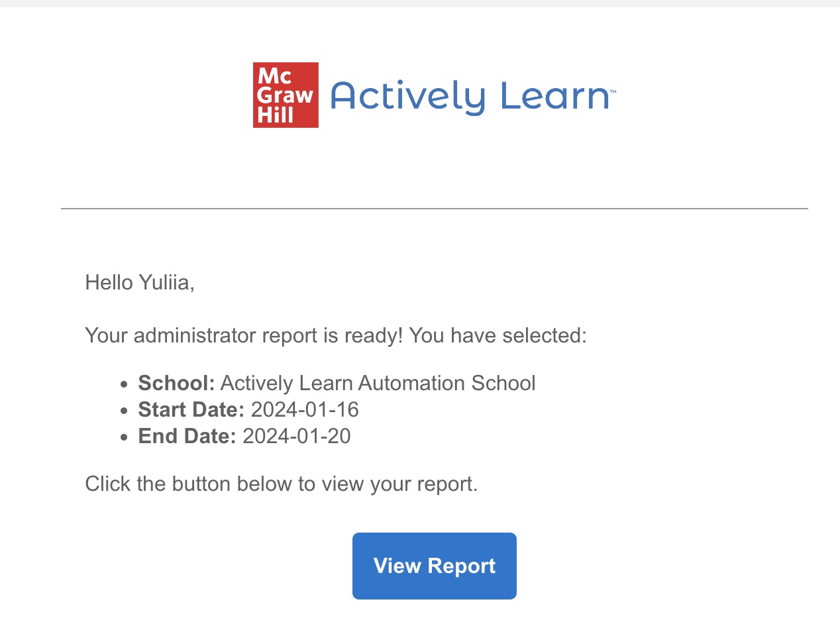Click the horizontal divider under the logo
This screenshot has width=840, height=624.
pyautogui.click(x=435, y=209)
